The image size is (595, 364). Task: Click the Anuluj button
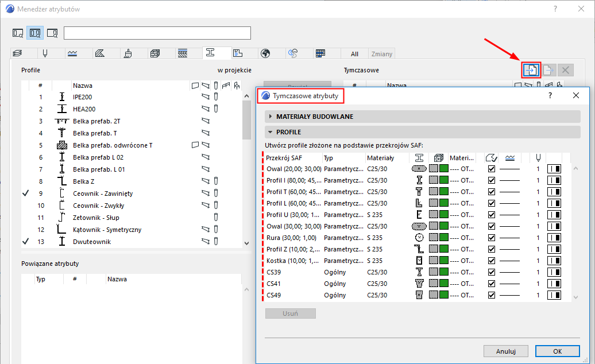coord(505,351)
